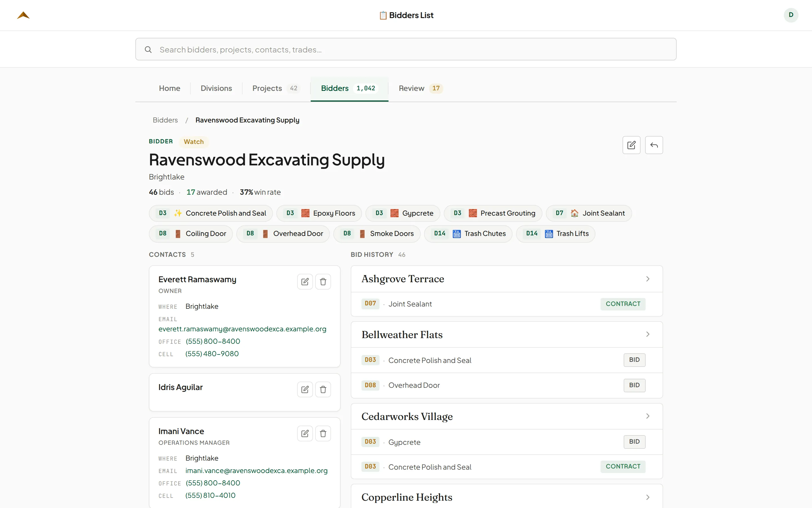812x508 pixels.
Task: Click the search magnifier icon
Action: pos(148,49)
